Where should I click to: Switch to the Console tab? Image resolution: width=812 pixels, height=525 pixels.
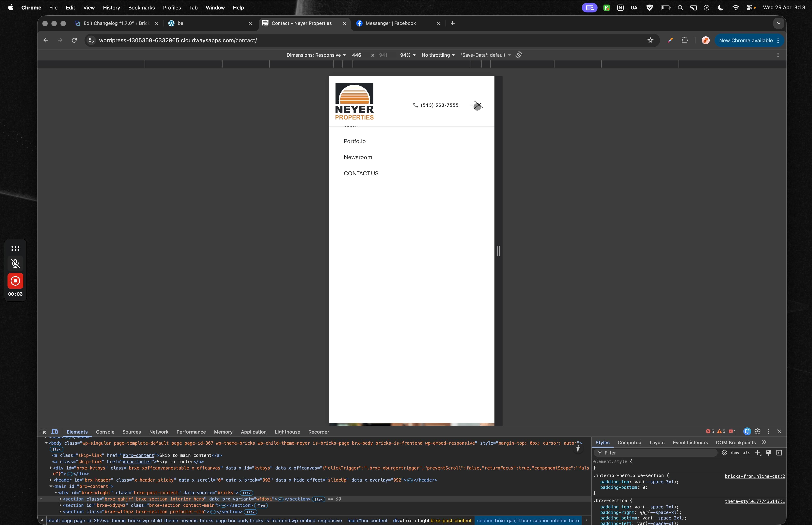coord(105,432)
